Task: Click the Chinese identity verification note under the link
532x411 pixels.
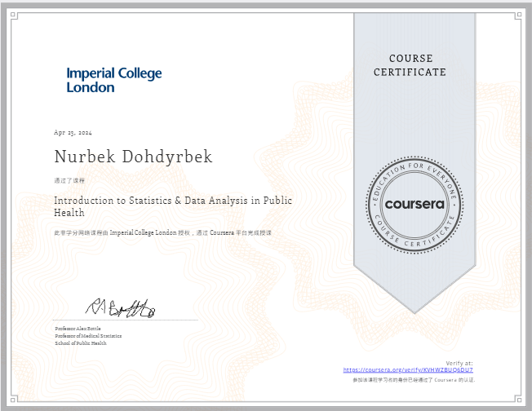Action: 414,380
